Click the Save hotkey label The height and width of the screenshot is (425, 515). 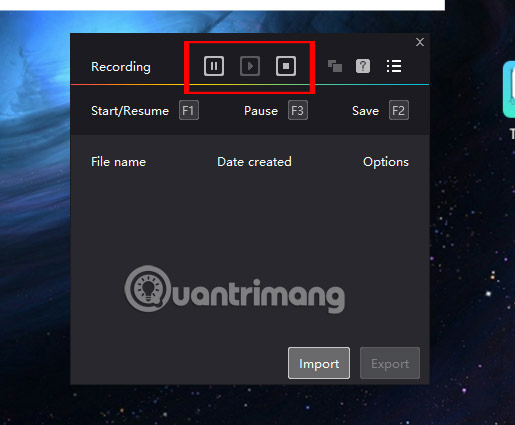[365, 111]
